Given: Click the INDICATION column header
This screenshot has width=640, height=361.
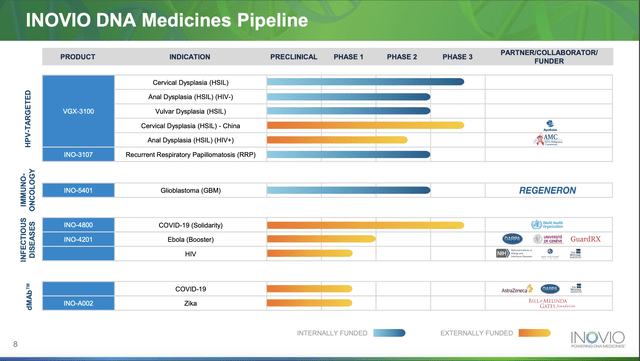Looking at the screenshot, I should pos(190,57).
